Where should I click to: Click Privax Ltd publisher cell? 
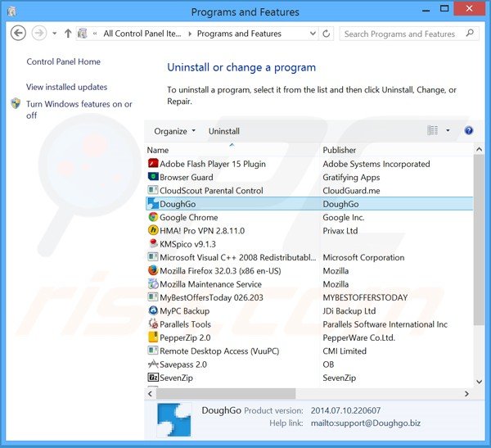point(340,231)
